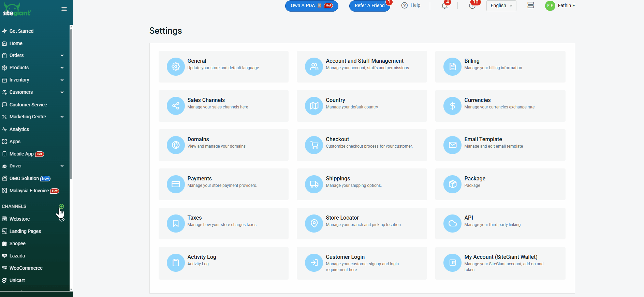Viewport: 644px width, 297px height.
Task: Toggle the Webstore eye visibility icon
Action: [62, 219]
